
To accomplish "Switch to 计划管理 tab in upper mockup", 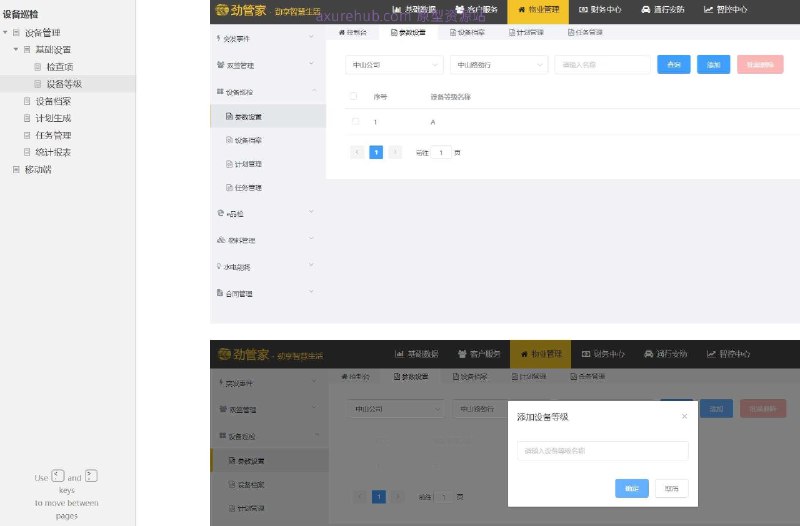I will [526, 32].
